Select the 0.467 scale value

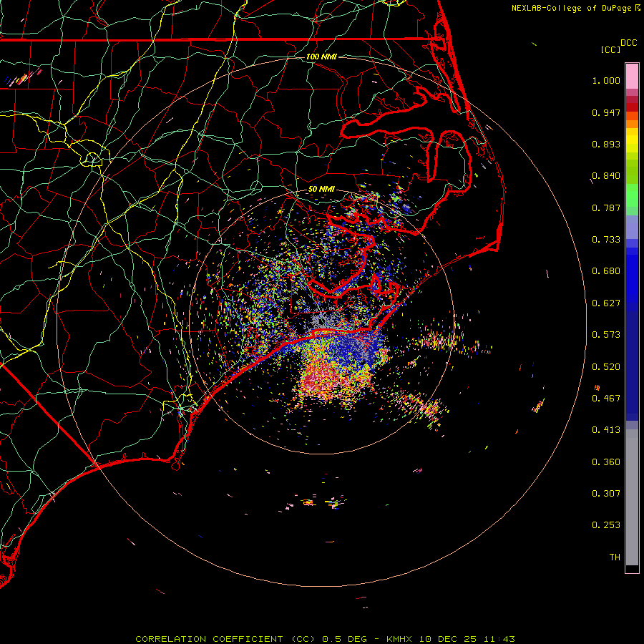[606, 399]
